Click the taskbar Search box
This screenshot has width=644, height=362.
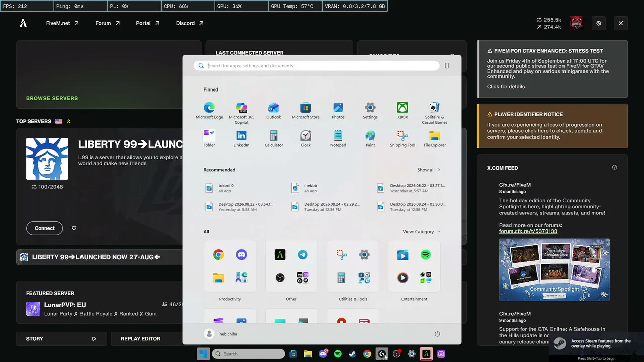point(249,354)
